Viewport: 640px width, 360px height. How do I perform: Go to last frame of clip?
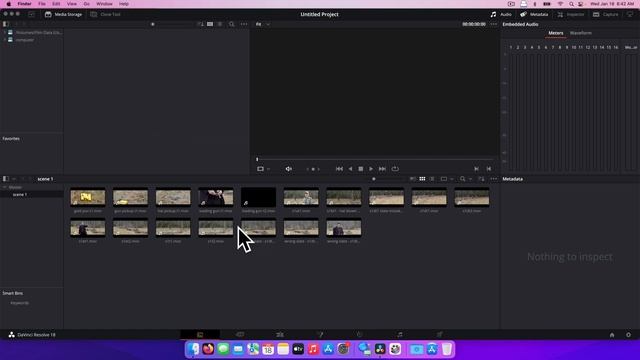382,169
